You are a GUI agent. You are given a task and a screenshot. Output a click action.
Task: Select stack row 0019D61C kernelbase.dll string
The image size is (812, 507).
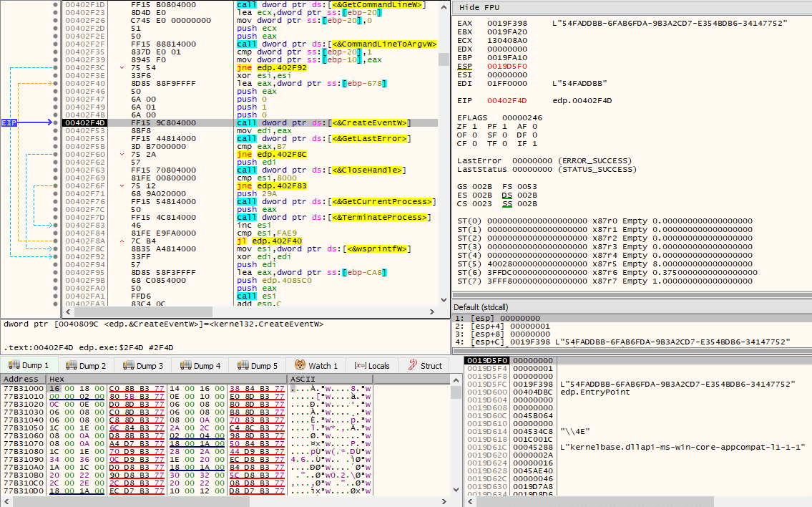[638, 447]
